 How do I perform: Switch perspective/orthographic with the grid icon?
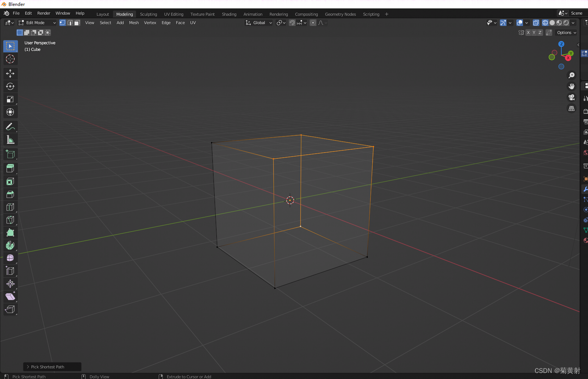coord(571,109)
